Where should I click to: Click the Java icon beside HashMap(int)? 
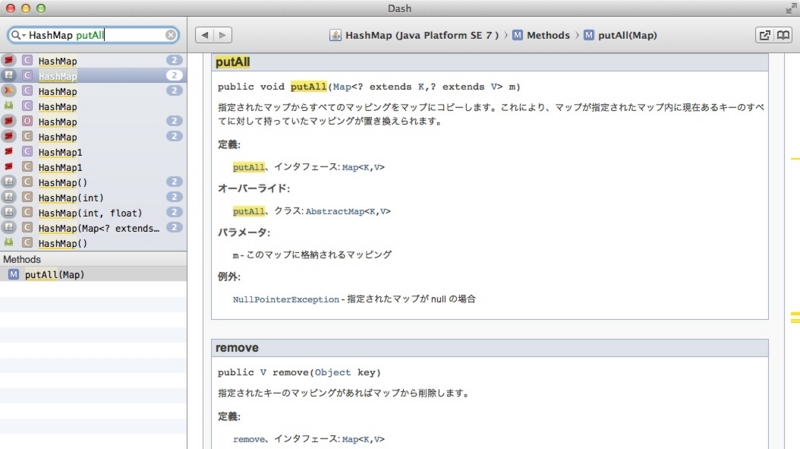9,197
